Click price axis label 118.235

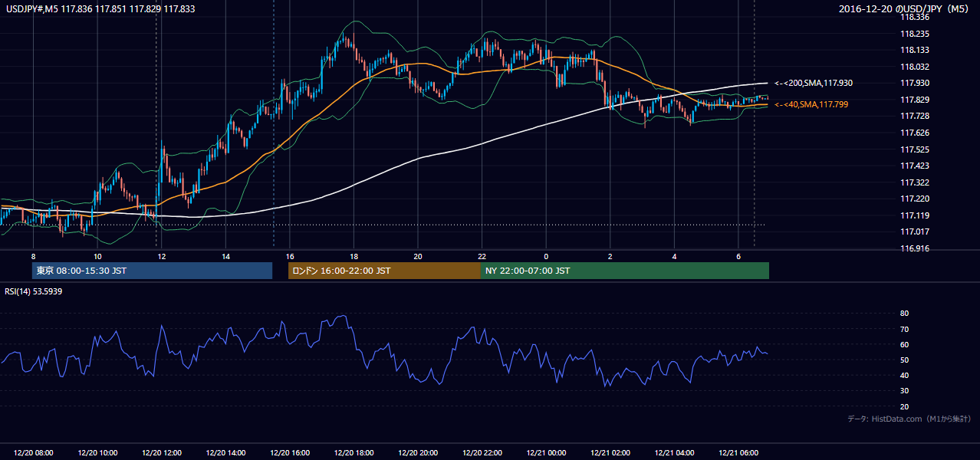point(915,34)
